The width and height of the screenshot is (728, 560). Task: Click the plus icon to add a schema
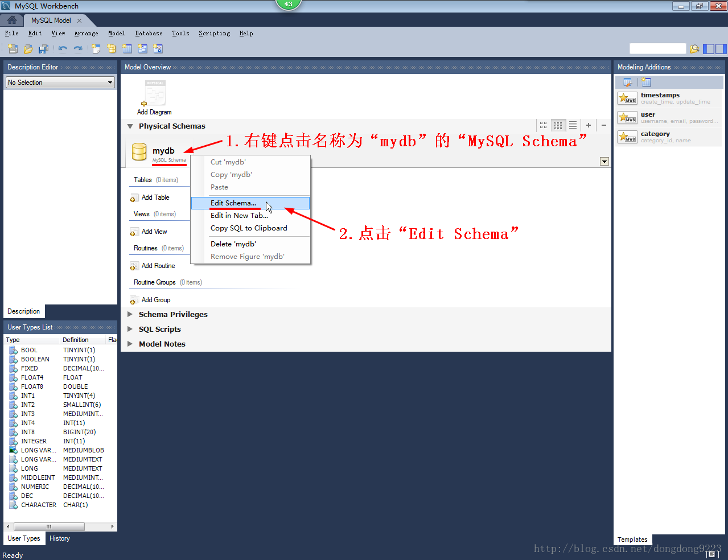point(589,125)
